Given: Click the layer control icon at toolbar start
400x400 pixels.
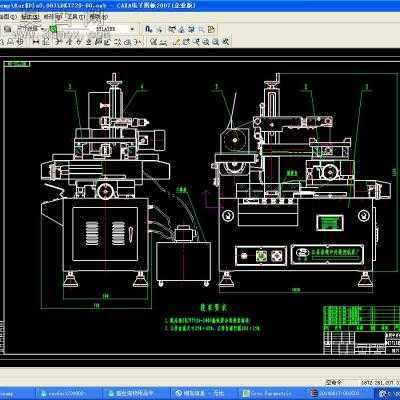Looking at the screenshot, I should (8, 29).
